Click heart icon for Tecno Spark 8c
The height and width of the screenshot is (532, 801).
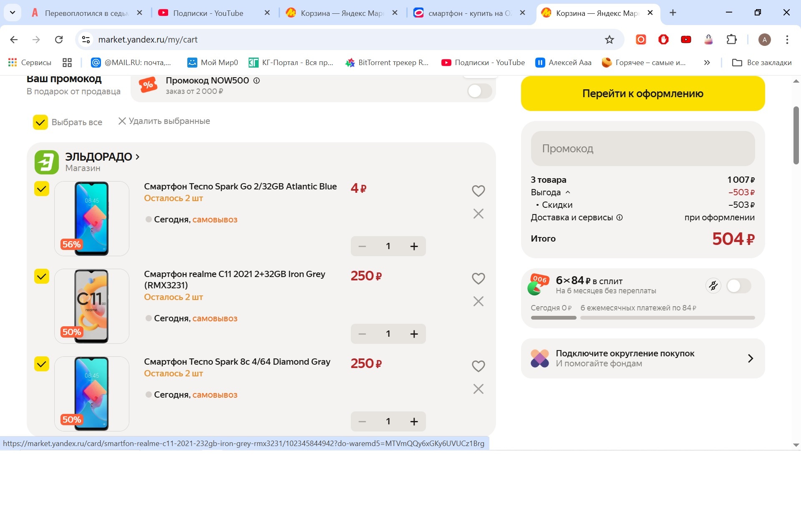pos(478,366)
